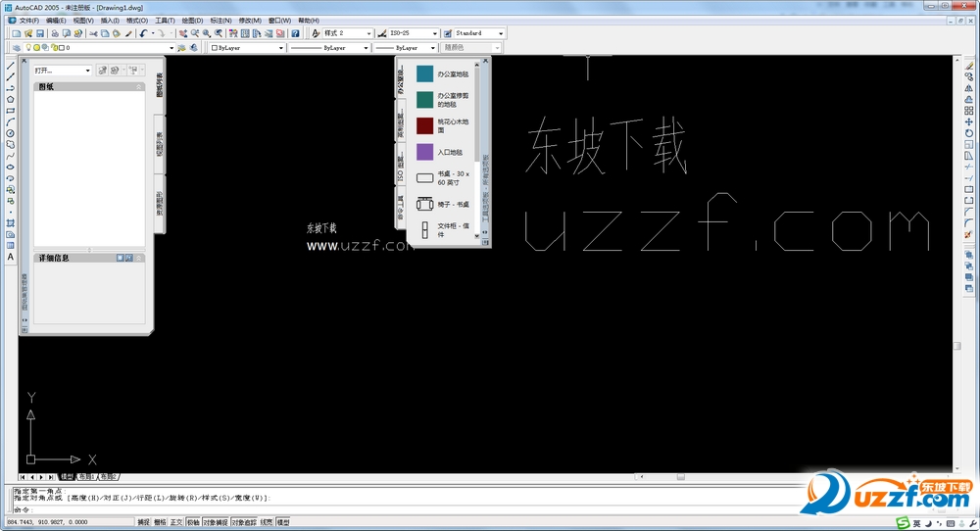Image resolution: width=980 pixels, height=531 pixels.
Task: Click the Open file icon
Action: (28, 33)
